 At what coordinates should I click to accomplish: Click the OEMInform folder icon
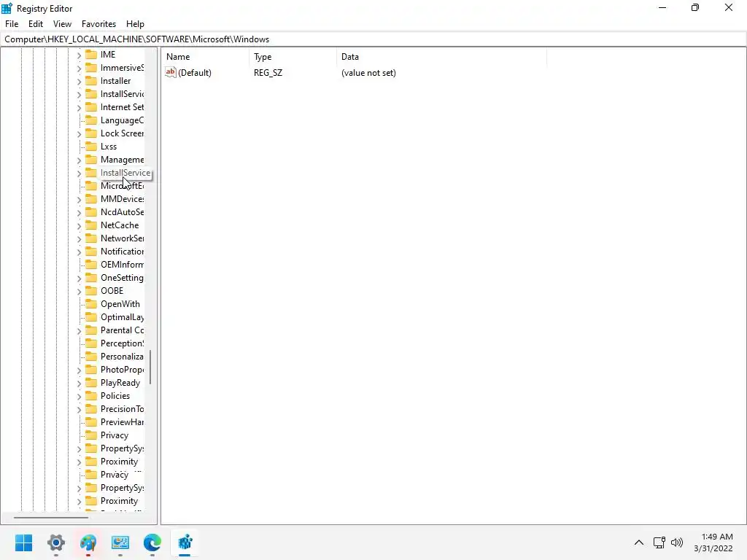pos(91,265)
